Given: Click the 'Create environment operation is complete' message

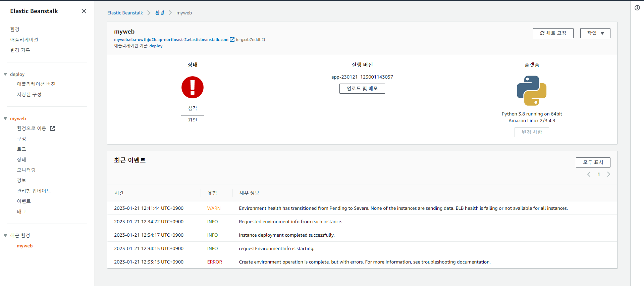Looking at the screenshot, I should (365, 262).
